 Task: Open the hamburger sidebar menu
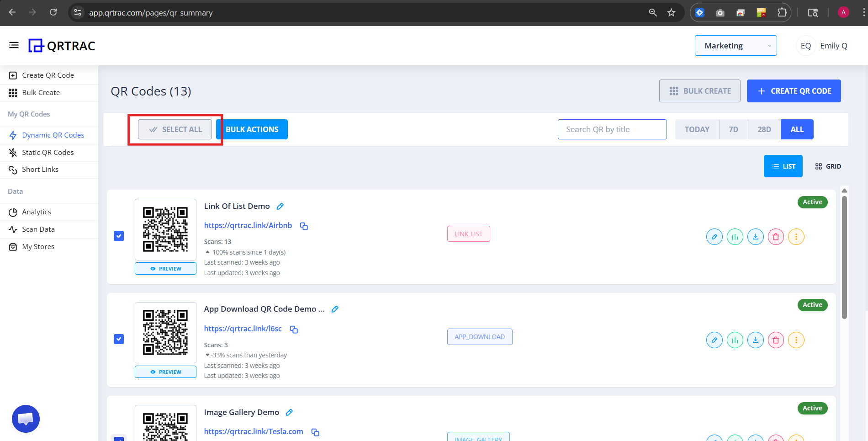(x=14, y=45)
